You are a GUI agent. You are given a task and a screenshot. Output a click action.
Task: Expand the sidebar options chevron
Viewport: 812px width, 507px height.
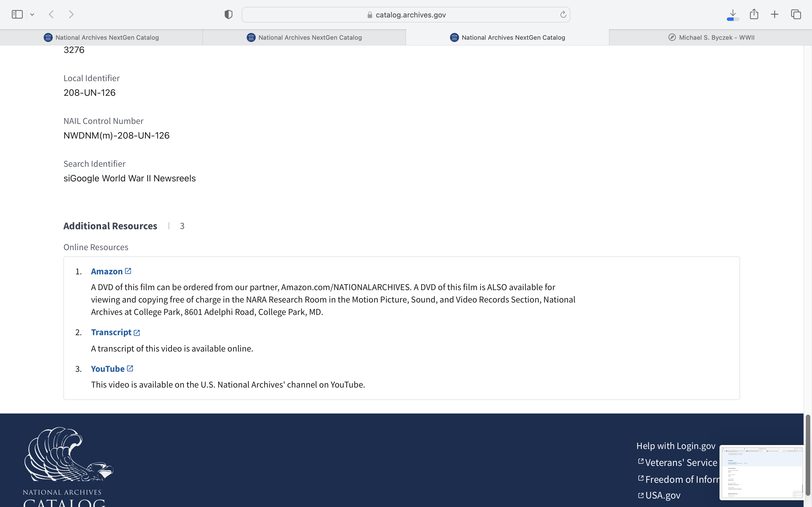click(32, 14)
